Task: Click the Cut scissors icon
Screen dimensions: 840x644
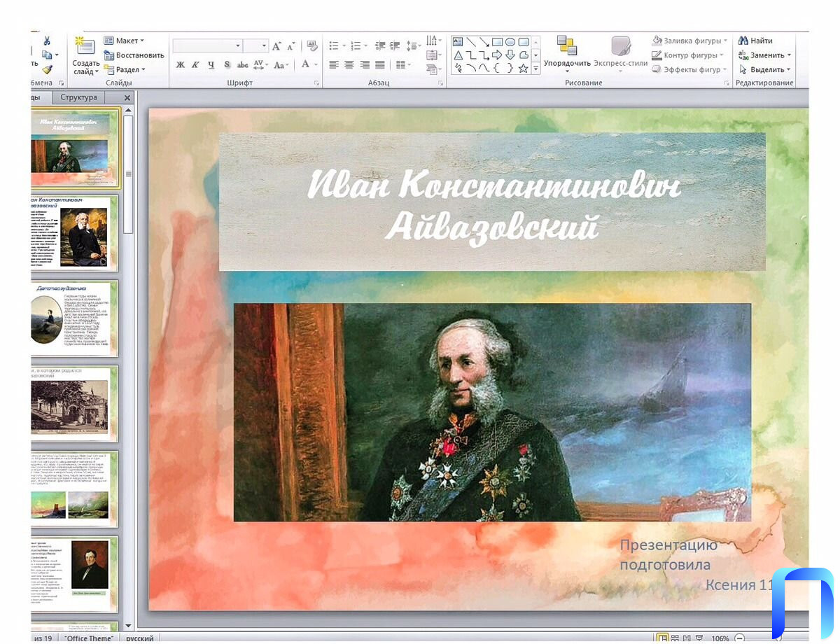Action: click(47, 41)
